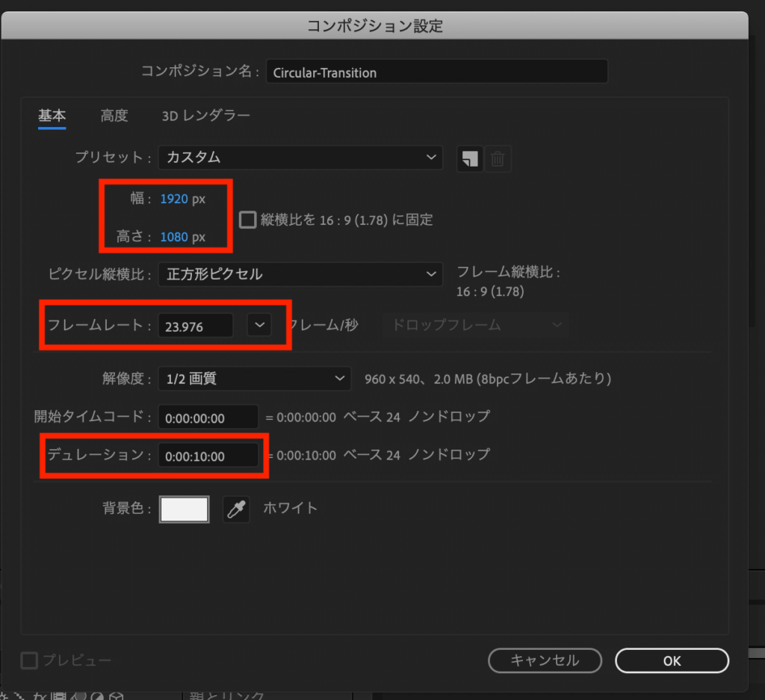Pick background color with eyedropper icon
This screenshot has height=700, width=765.
pos(237,509)
